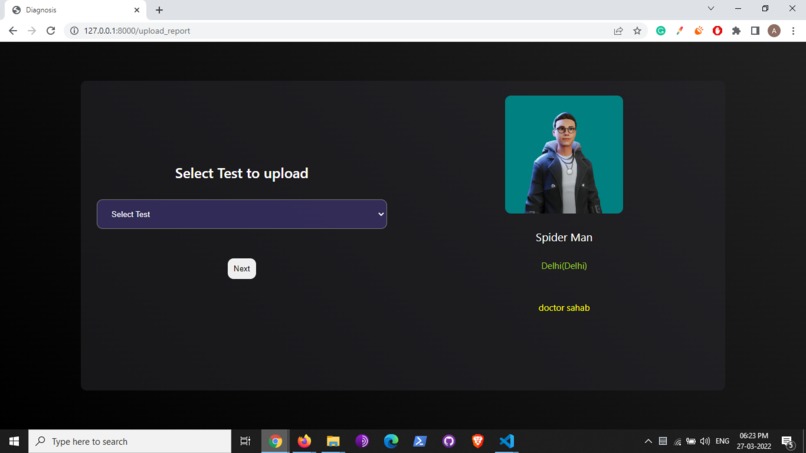Click the orange flame extension icon
The image size is (806, 453).
[x=699, y=31]
